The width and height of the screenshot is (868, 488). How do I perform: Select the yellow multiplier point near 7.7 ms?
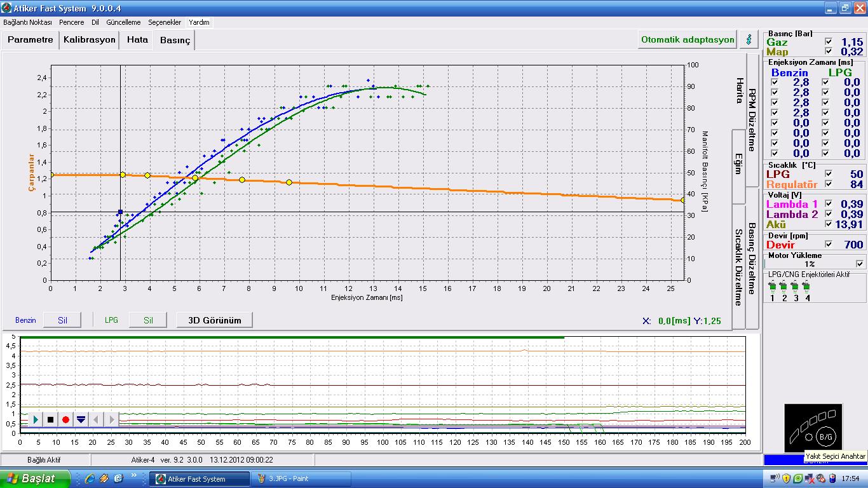[242, 180]
